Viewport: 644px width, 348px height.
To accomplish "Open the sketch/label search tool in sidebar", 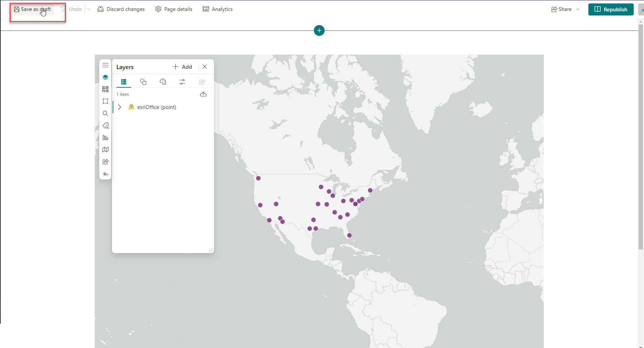I will (105, 126).
